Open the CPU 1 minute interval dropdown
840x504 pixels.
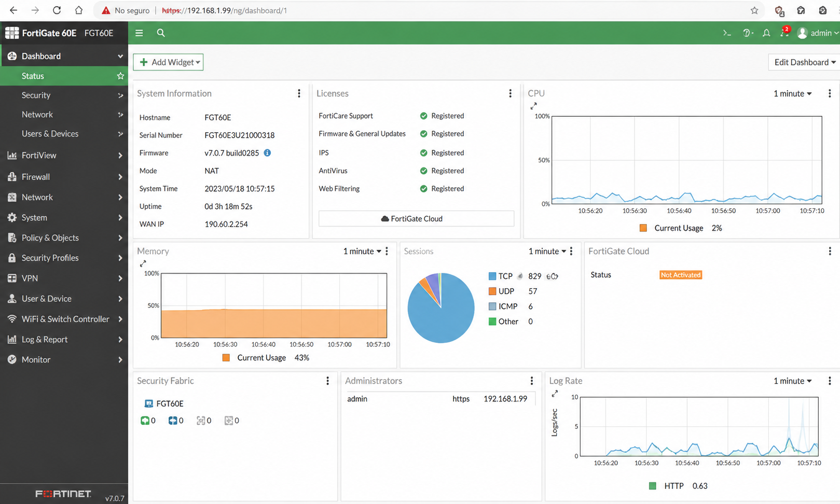click(x=792, y=93)
